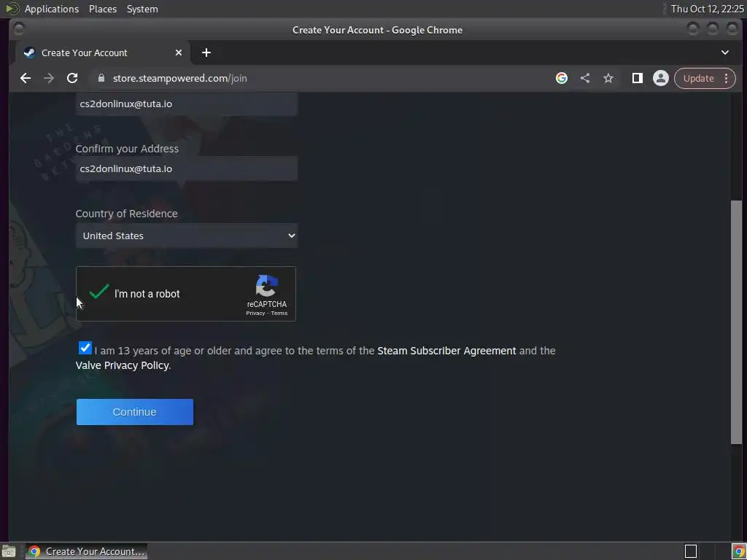Viewport: 747px width, 560px height.
Task: Close the Create Your Account tab
Action: (x=179, y=52)
